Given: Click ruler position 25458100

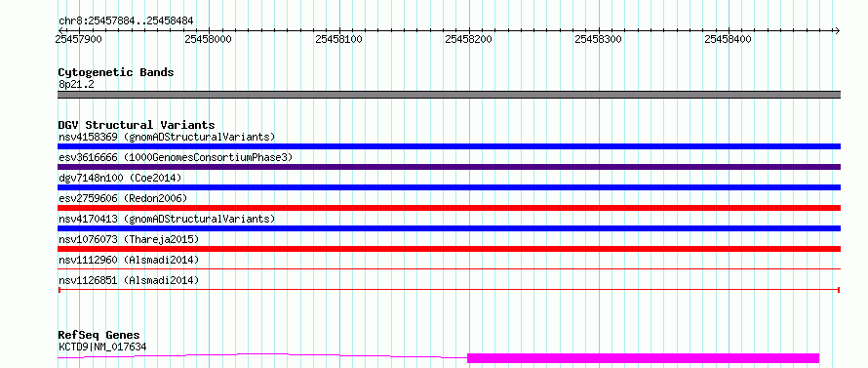Looking at the screenshot, I should pos(338,39).
